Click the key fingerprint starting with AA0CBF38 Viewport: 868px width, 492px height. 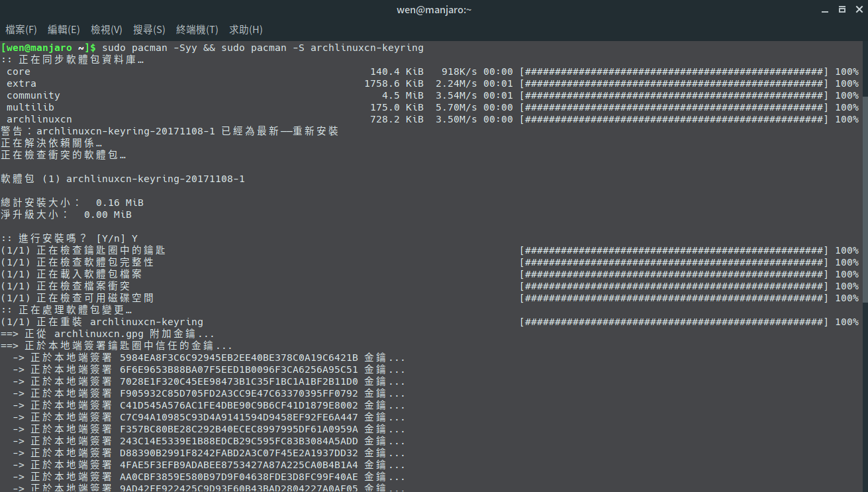(239, 477)
